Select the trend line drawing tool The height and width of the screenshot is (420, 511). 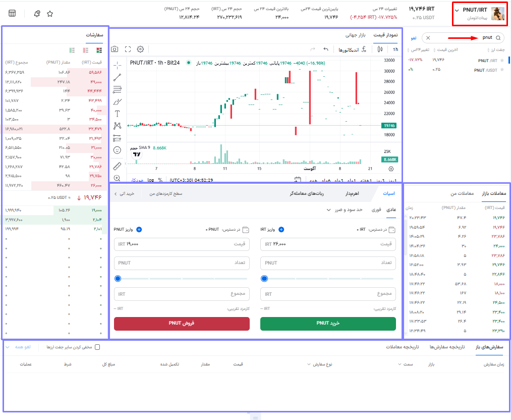[x=118, y=77]
